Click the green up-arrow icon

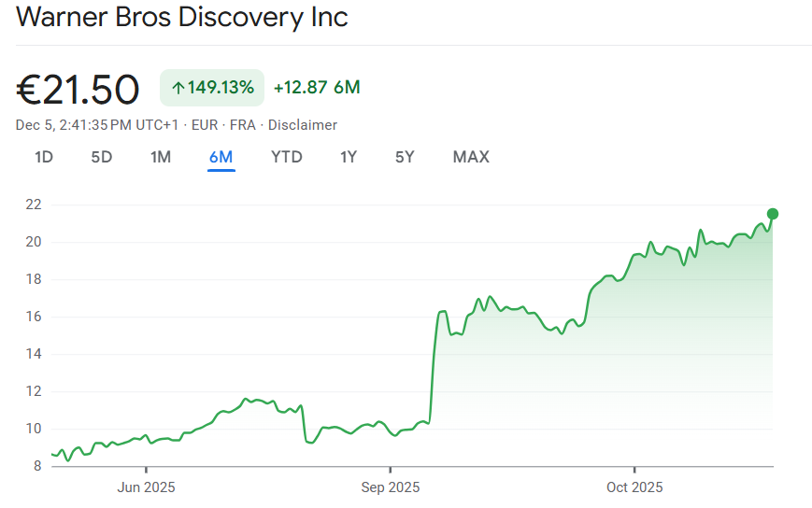(178, 88)
